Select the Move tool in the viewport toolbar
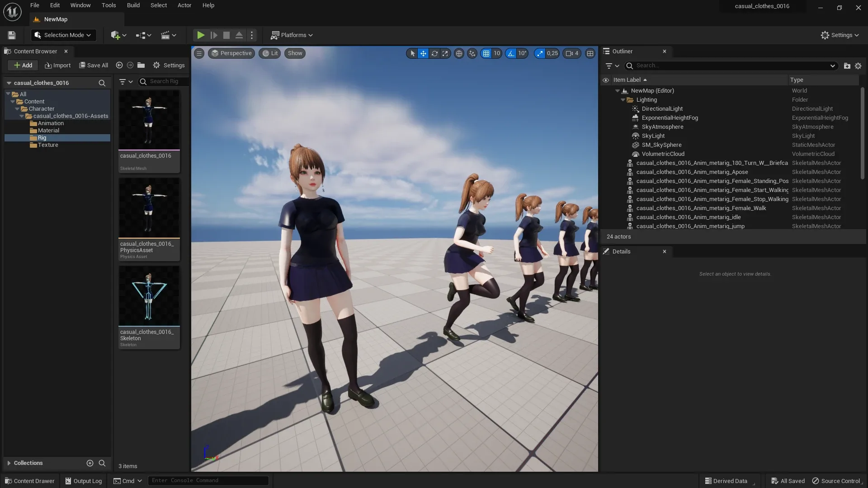The width and height of the screenshot is (868, 488). click(x=423, y=53)
